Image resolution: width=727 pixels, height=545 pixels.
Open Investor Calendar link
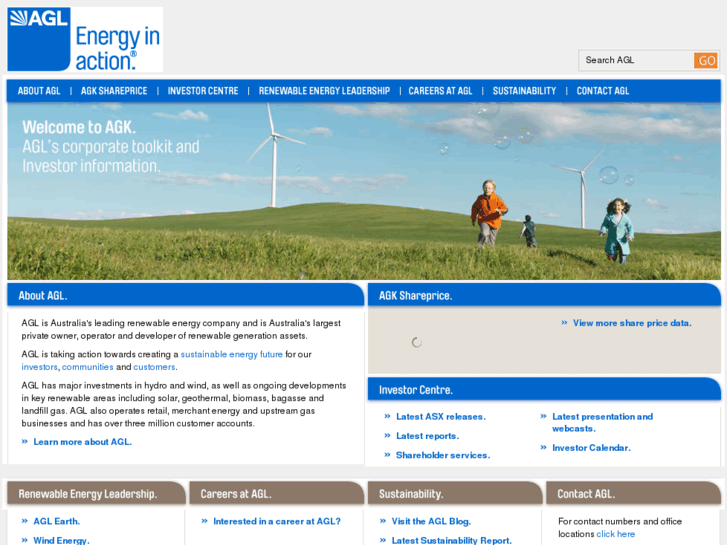[x=591, y=448]
